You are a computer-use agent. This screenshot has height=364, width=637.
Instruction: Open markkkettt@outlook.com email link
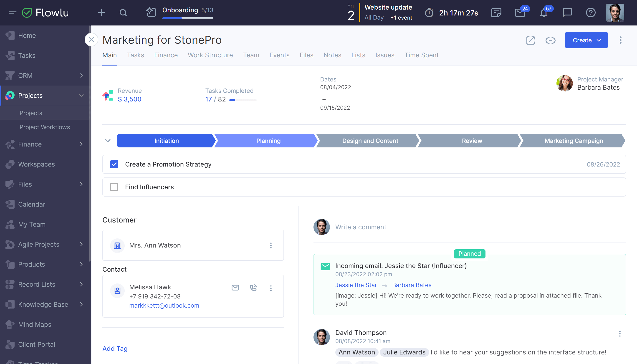(x=164, y=306)
